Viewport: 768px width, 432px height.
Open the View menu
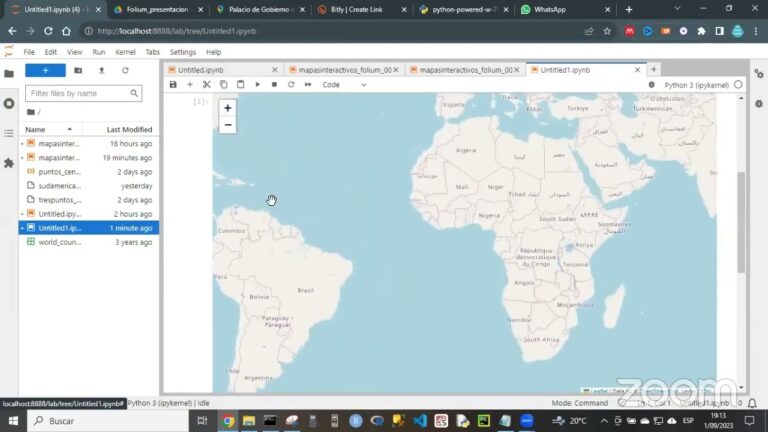coord(74,52)
